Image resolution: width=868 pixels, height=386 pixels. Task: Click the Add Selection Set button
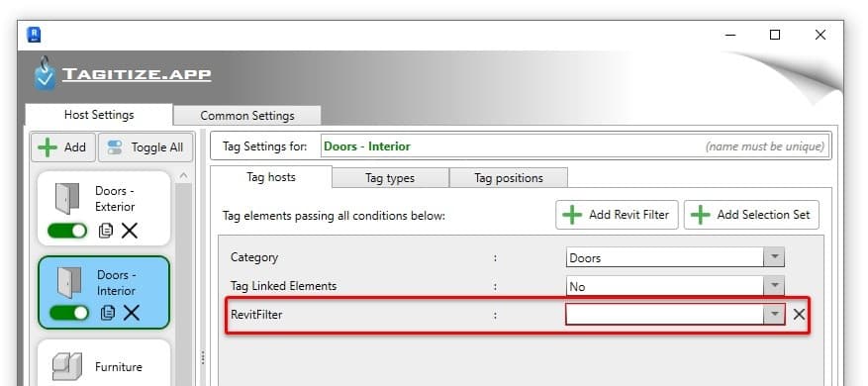pyautogui.click(x=751, y=215)
